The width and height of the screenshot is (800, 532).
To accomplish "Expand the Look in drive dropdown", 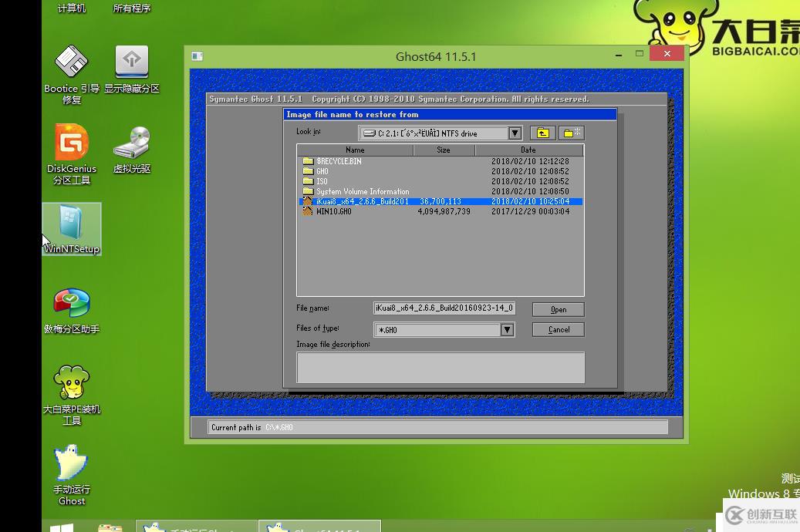I will pos(515,133).
